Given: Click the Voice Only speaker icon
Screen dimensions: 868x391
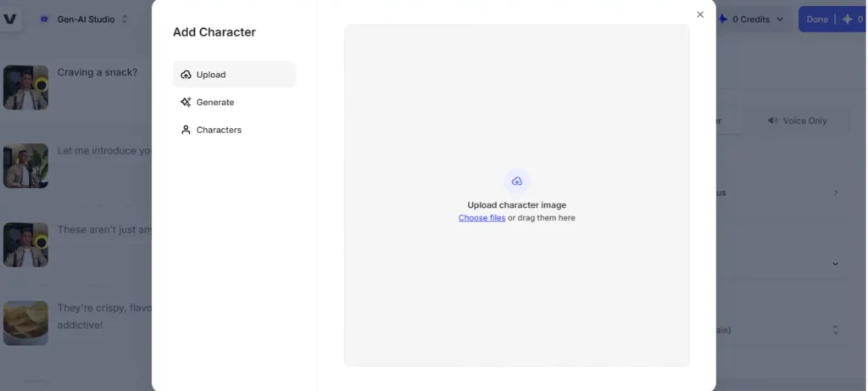Looking at the screenshot, I should click(x=772, y=121).
